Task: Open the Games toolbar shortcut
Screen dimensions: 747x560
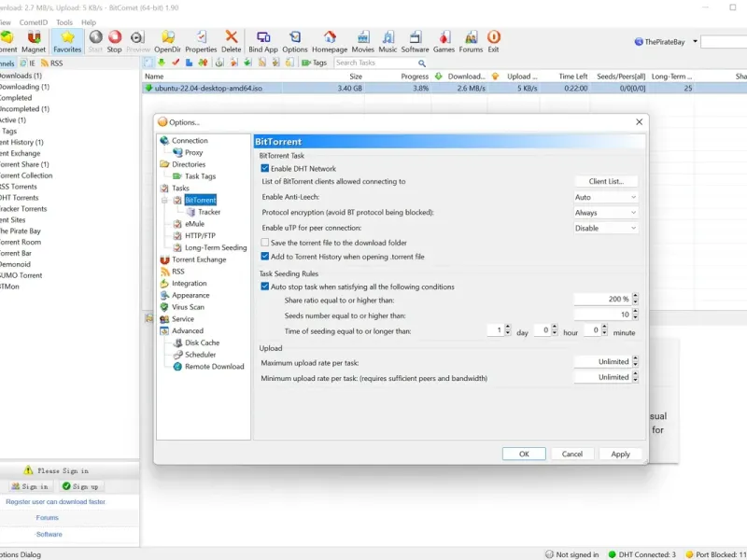Action: 444,41
